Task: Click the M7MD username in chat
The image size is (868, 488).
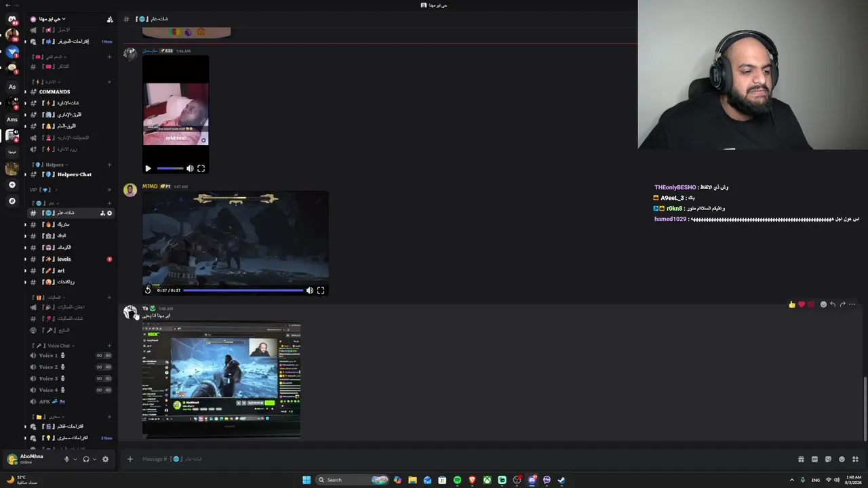Action: tap(150, 186)
